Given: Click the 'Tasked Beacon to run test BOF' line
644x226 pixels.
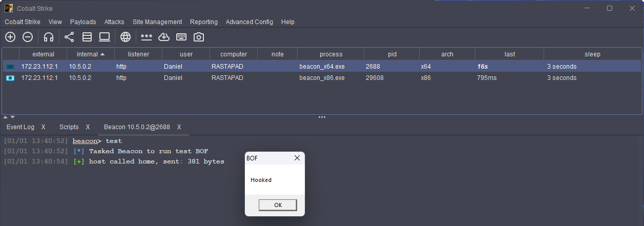Looking at the screenshot, I should 149,151.
